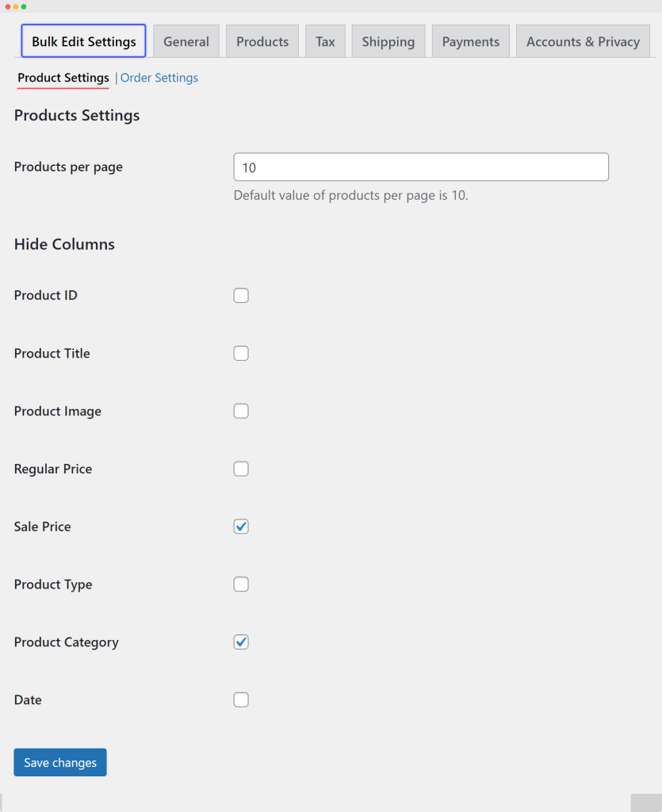Select the Shipping tab
Viewport: 662px width, 812px height.
point(388,41)
